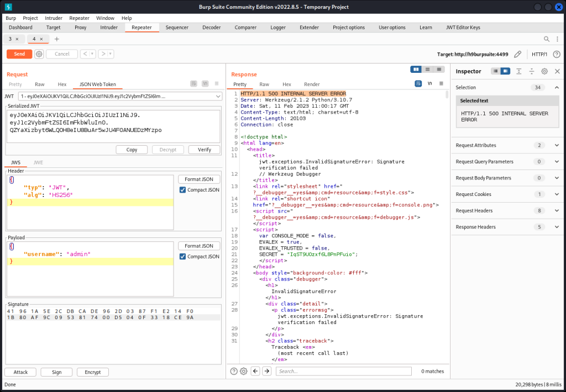Expand Request Attributes section
Screen dimensions: 566x392
(x=557, y=145)
